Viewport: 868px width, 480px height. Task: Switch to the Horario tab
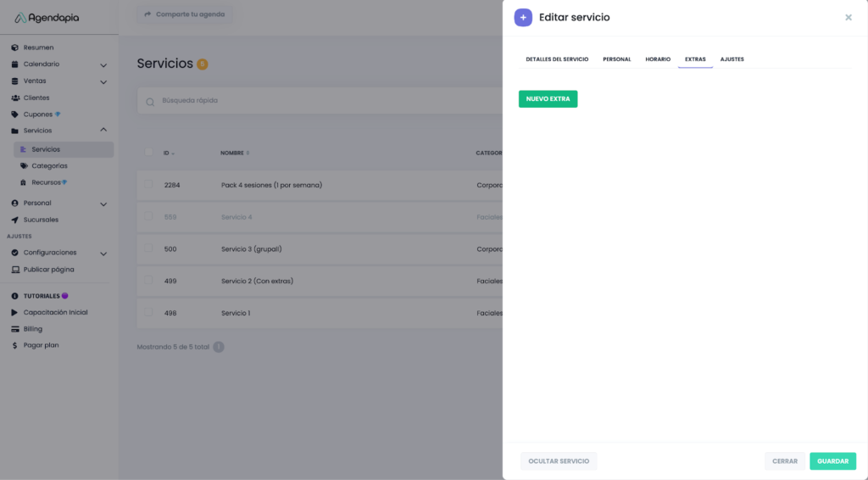657,59
